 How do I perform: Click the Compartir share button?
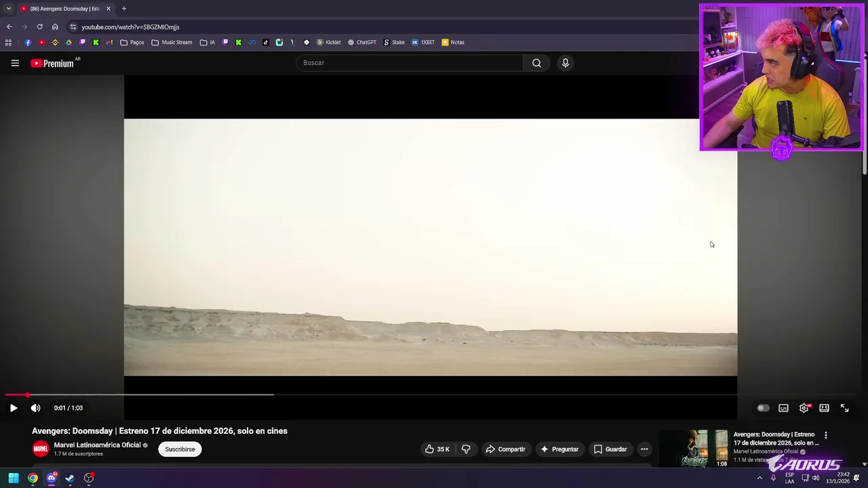tap(505, 449)
